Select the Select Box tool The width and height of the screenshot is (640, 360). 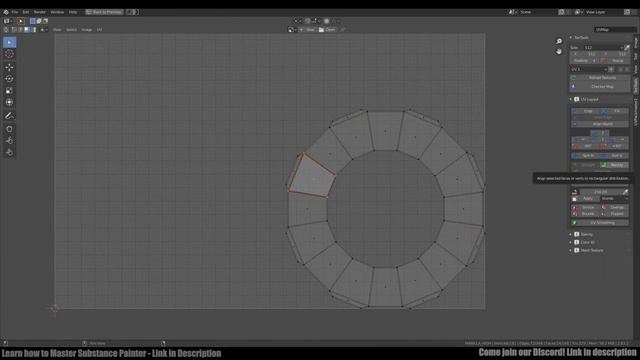[9, 42]
